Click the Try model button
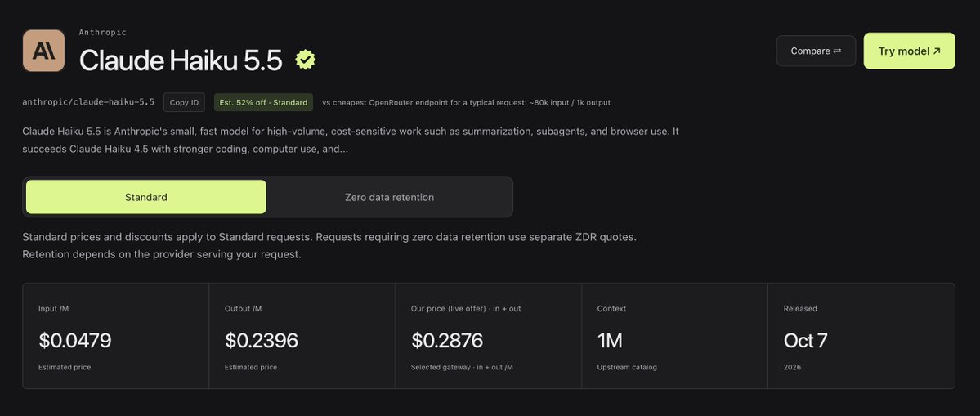 [x=909, y=51]
